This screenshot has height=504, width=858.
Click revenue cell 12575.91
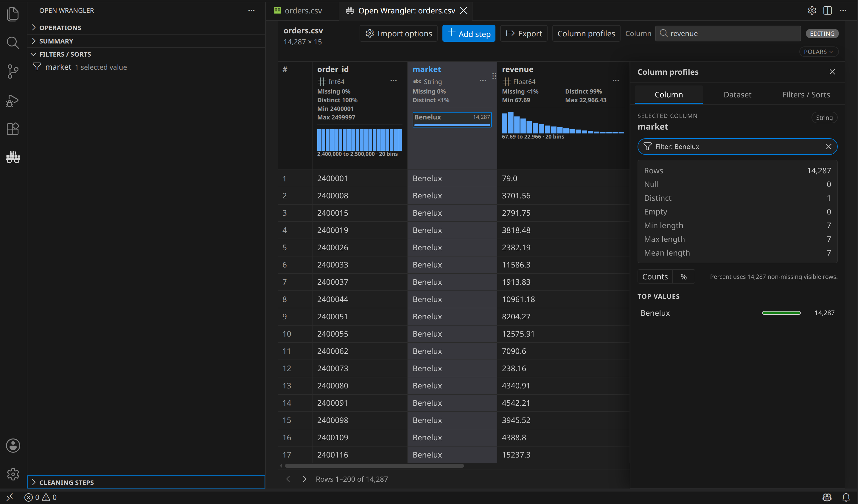point(563,334)
